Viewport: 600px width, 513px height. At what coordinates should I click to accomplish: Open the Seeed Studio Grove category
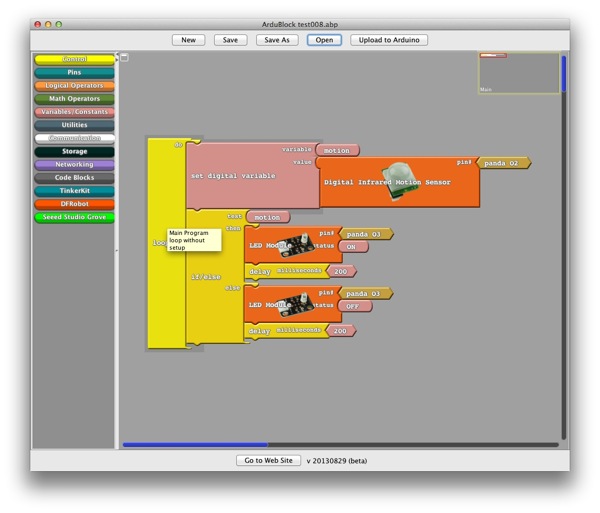pyautogui.click(x=74, y=217)
